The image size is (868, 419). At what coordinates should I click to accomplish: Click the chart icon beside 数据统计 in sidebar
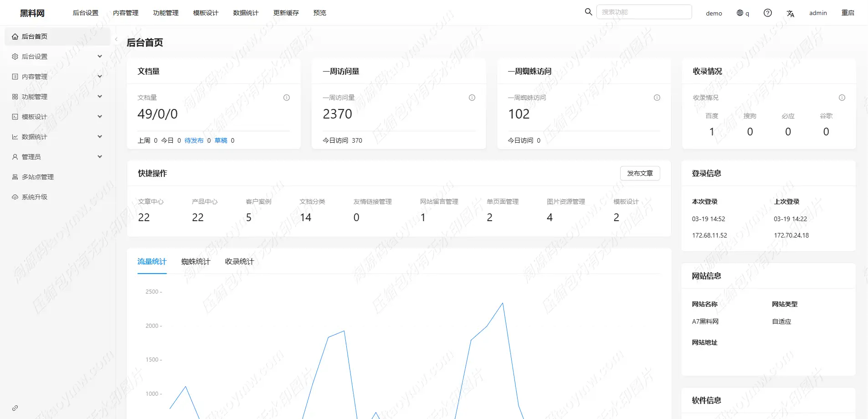click(15, 137)
